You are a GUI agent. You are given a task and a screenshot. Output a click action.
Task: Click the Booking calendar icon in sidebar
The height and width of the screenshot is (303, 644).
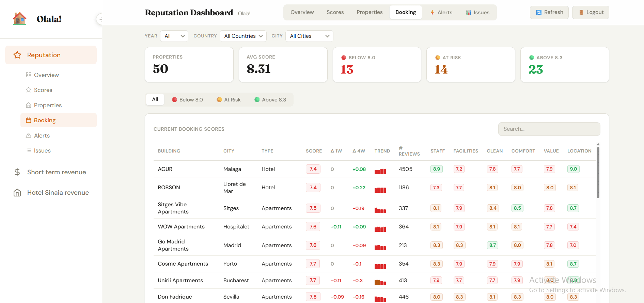(29, 120)
